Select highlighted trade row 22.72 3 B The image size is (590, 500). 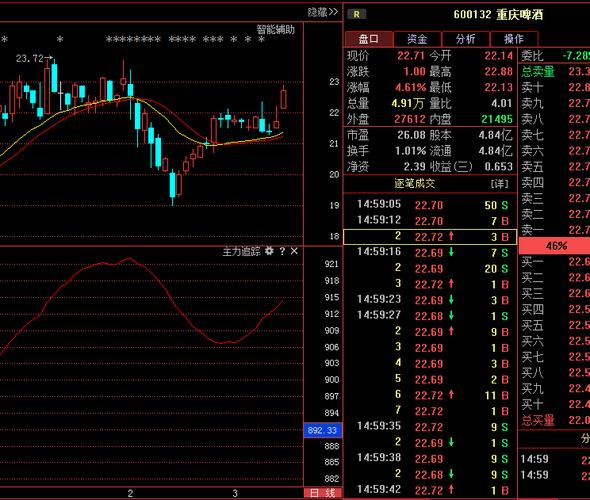tap(430, 237)
